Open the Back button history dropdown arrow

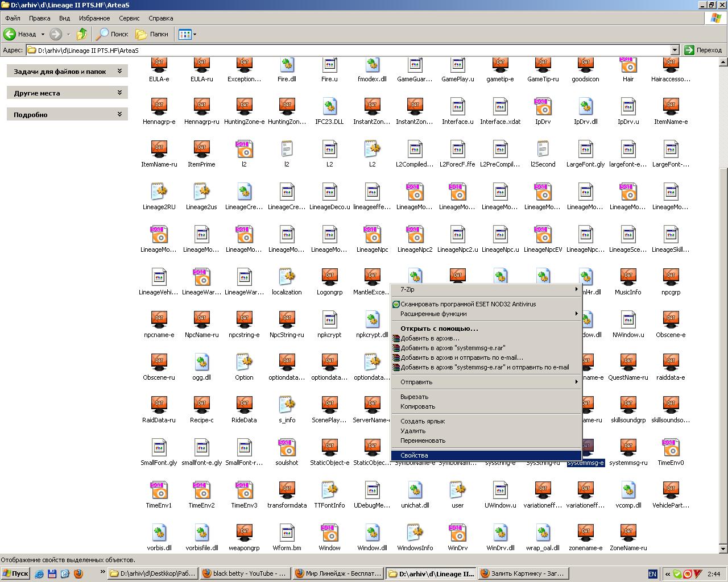[x=43, y=34]
